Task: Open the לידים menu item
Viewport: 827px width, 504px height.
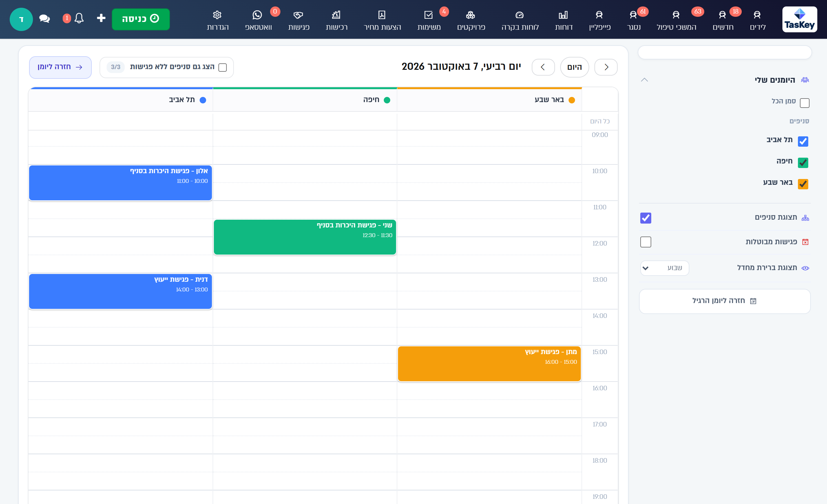Action: (x=758, y=20)
